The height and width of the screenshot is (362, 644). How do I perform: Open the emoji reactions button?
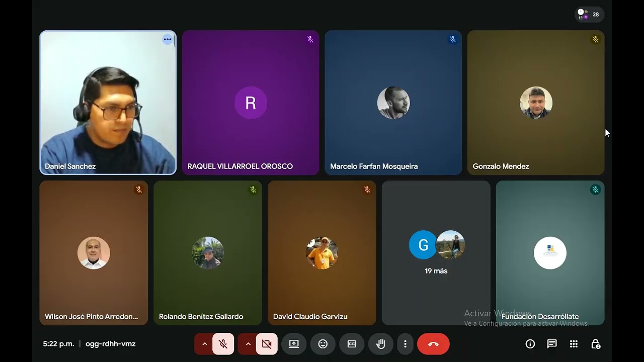323,344
